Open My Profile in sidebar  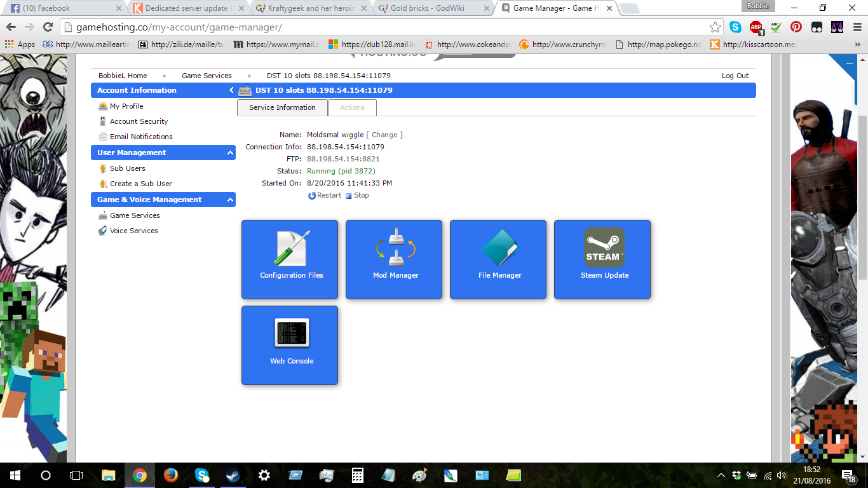point(126,106)
